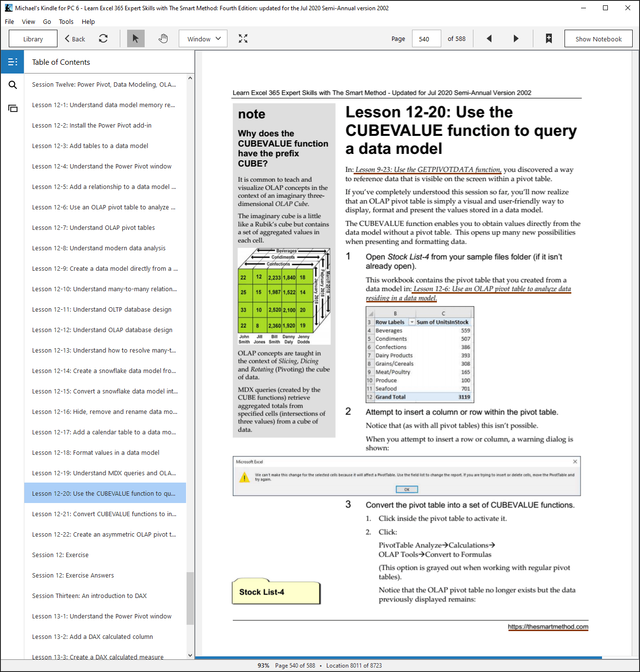Open Lesson 12-13 resolve many-to-many entry
This screenshot has height=672, width=640.
(x=105, y=350)
